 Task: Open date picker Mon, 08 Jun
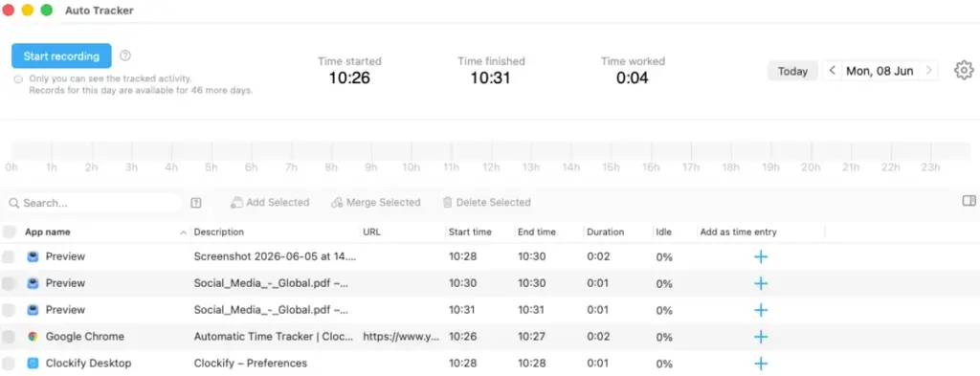point(880,71)
